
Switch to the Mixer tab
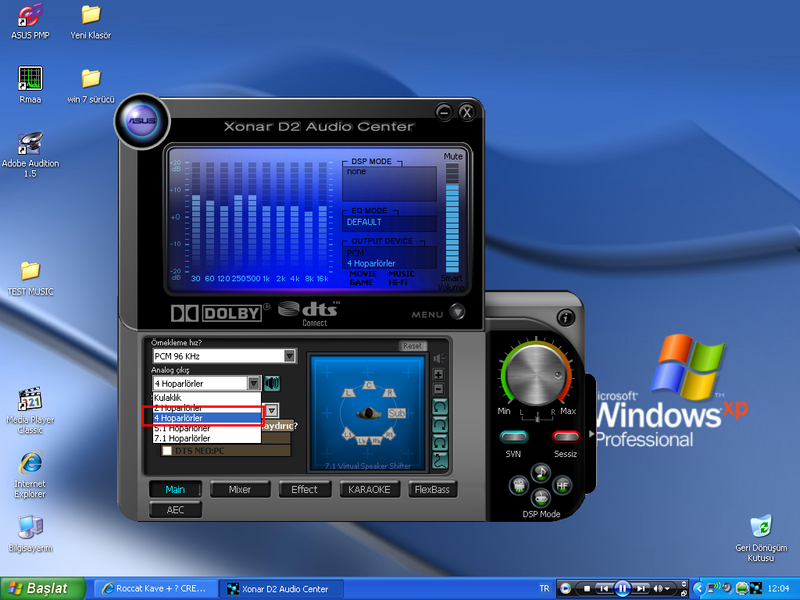point(240,489)
